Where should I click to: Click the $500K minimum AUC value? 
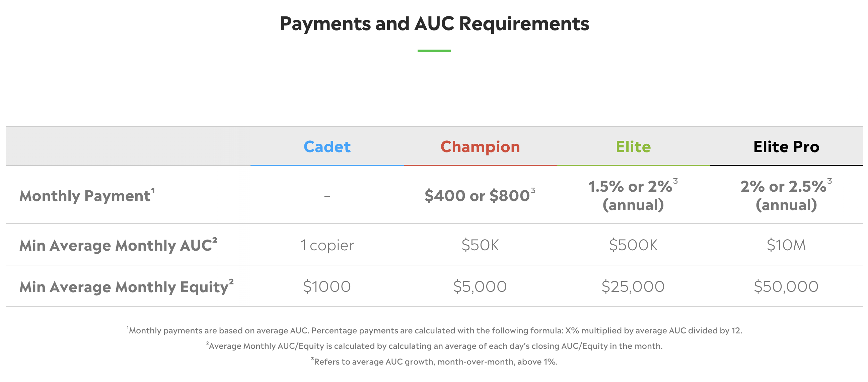pos(633,245)
